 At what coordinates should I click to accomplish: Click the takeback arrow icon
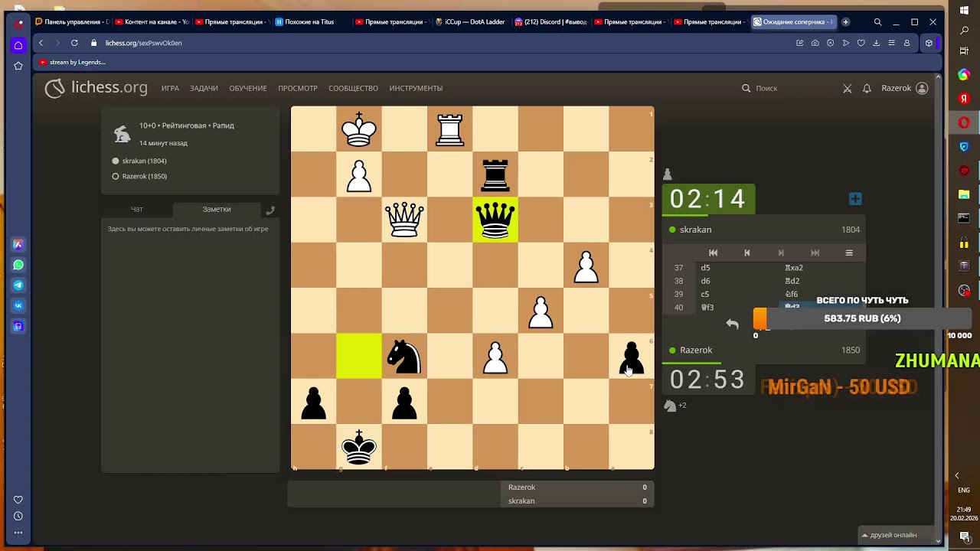click(x=733, y=324)
